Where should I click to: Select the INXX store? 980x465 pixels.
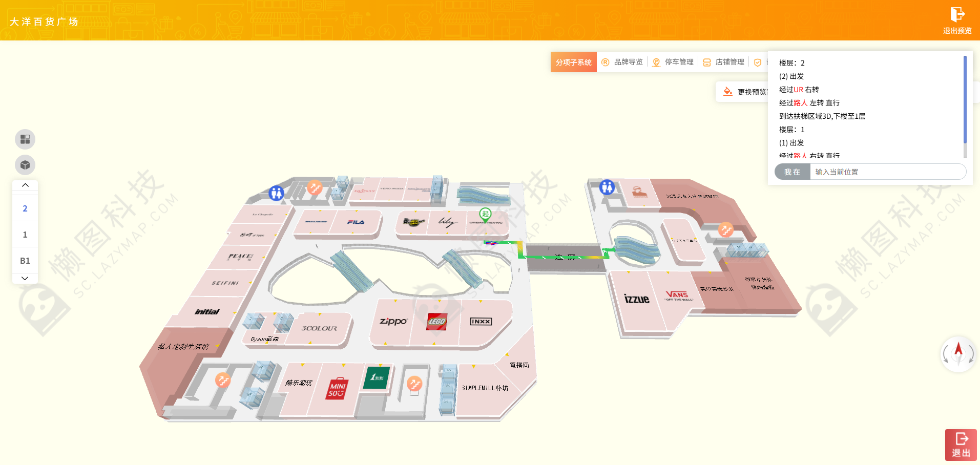coord(481,322)
